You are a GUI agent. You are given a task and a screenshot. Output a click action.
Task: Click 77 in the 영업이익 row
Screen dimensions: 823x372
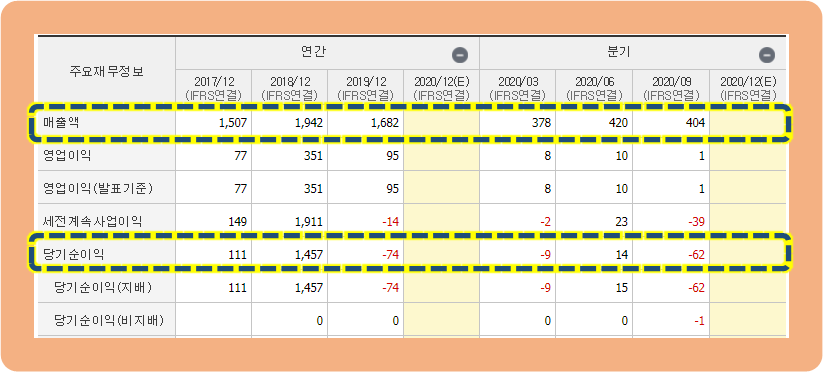tap(240, 156)
